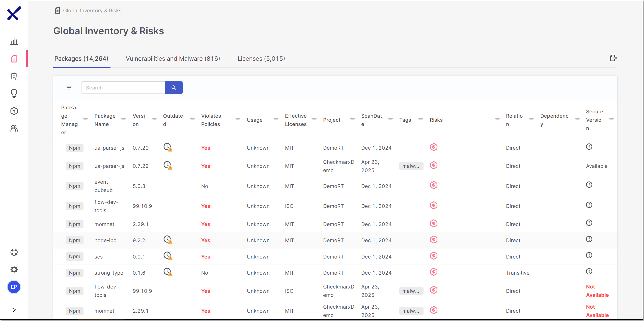Click secure version info icon for event-pubsub
The width and height of the screenshot is (644, 321).
point(589,185)
